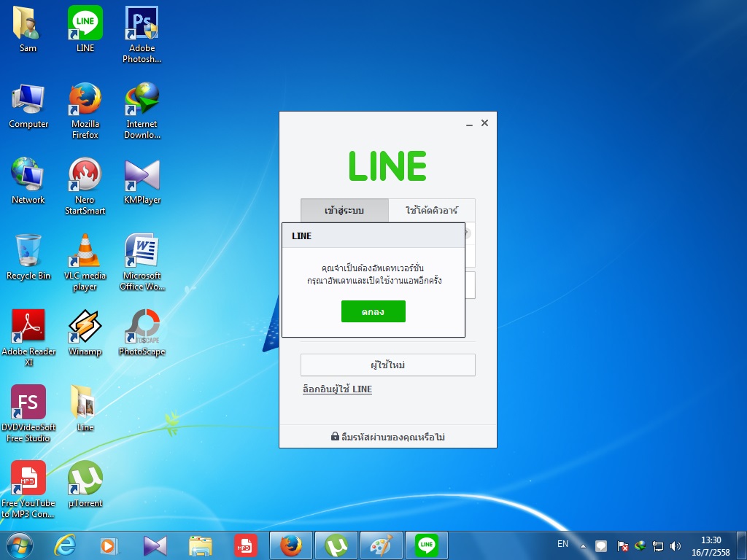Viewport: 747px width, 560px height.
Task: Click the Show desktop strip beside the clock
Action: [742, 545]
